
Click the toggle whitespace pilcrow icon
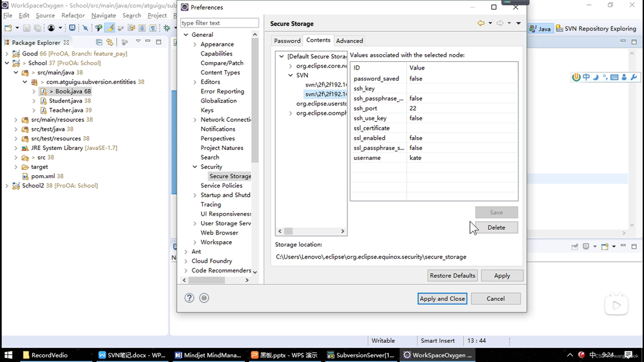tap(153, 28)
